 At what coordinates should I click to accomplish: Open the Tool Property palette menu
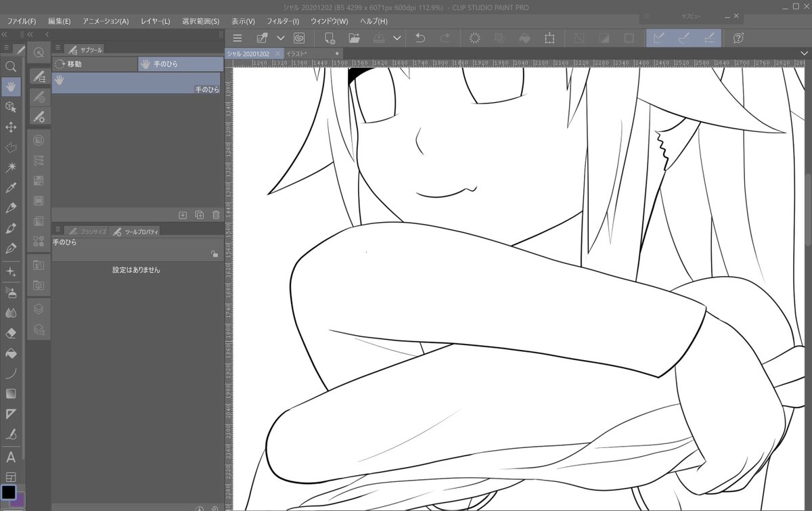coord(58,230)
